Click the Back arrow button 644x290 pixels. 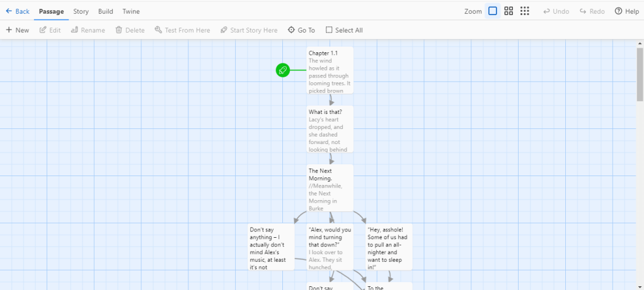click(18, 11)
